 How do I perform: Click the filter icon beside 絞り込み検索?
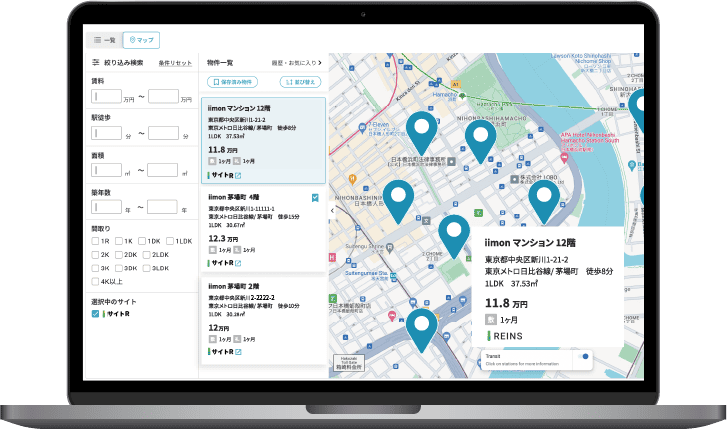pyautogui.click(x=96, y=63)
